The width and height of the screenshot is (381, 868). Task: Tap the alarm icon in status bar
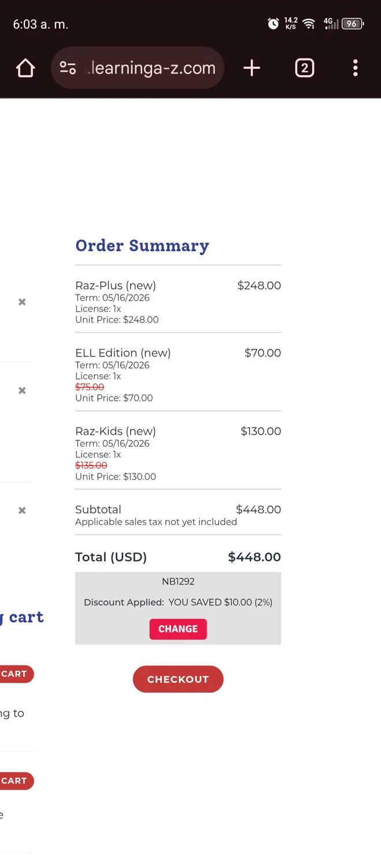click(273, 24)
